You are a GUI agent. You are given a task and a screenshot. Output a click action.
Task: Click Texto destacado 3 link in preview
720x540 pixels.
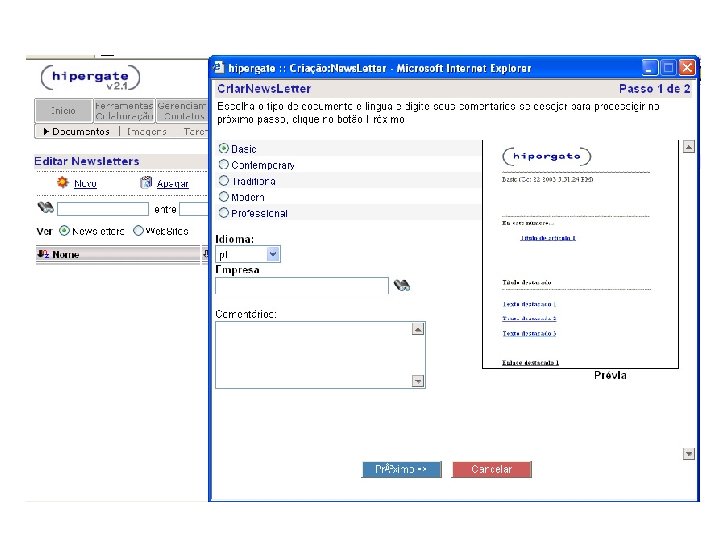pyautogui.click(x=529, y=333)
